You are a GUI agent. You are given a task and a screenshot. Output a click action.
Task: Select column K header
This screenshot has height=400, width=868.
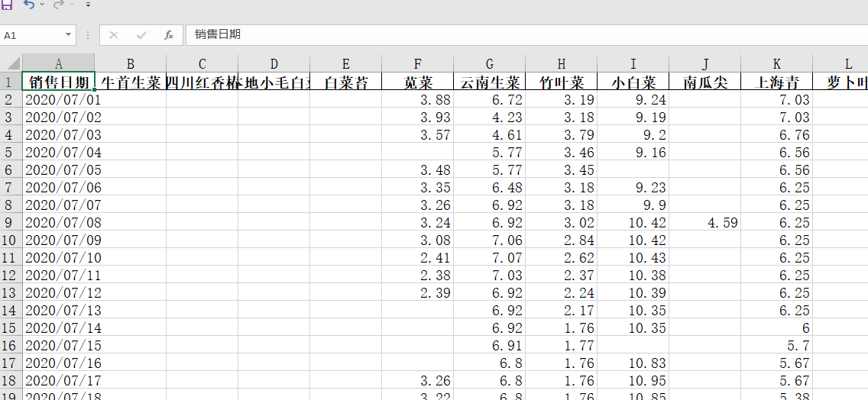pos(776,64)
